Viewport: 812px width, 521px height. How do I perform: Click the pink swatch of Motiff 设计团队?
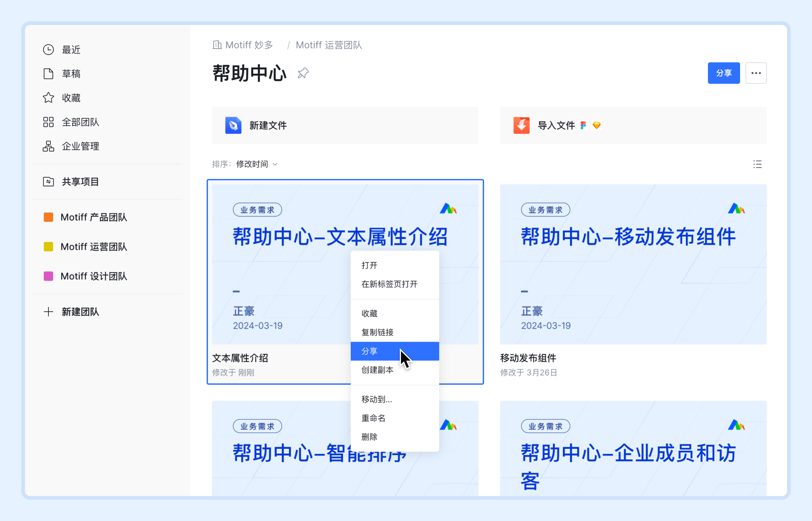(48, 276)
